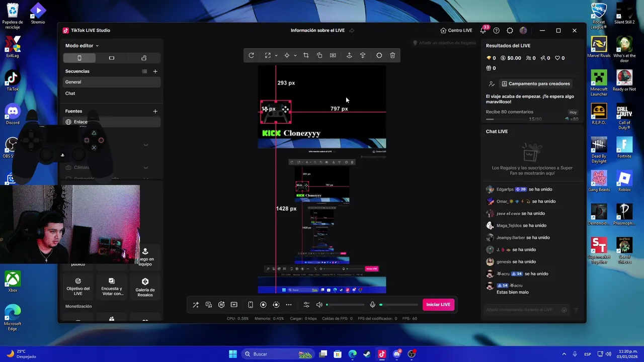Click the "Estas bien malo" comment
The image size is (644, 362).
(x=512, y=292)
